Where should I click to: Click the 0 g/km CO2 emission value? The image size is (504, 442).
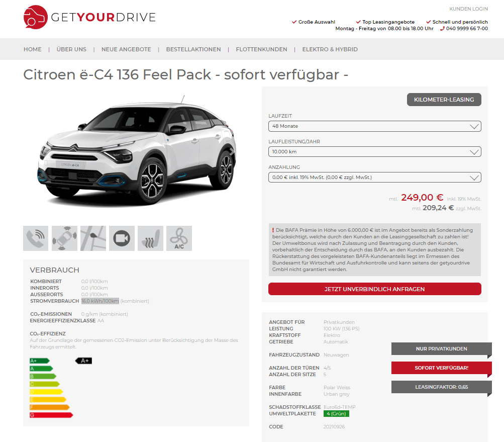pos(105,314)
